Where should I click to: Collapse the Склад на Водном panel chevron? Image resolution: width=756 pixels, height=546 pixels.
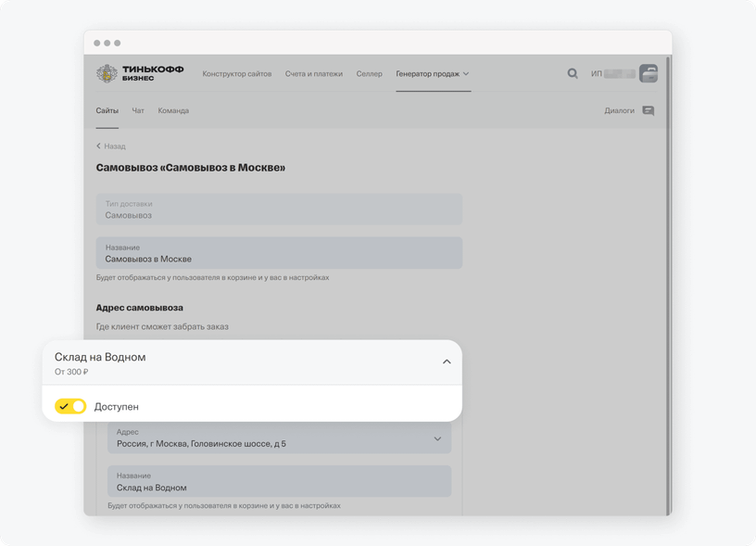447,362
